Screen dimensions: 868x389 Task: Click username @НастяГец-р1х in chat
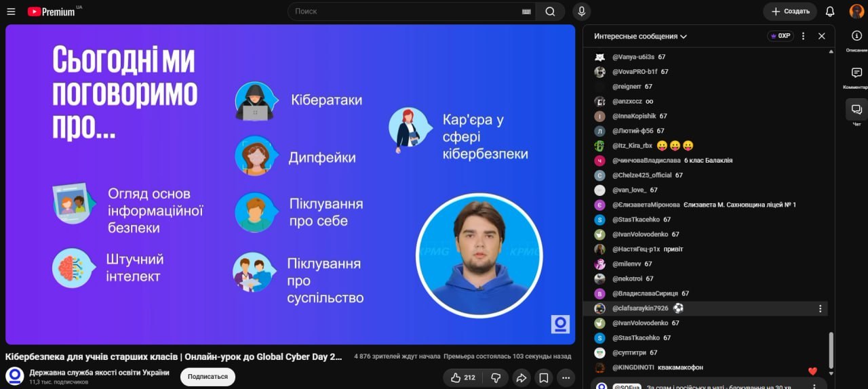tap(636, 249)
